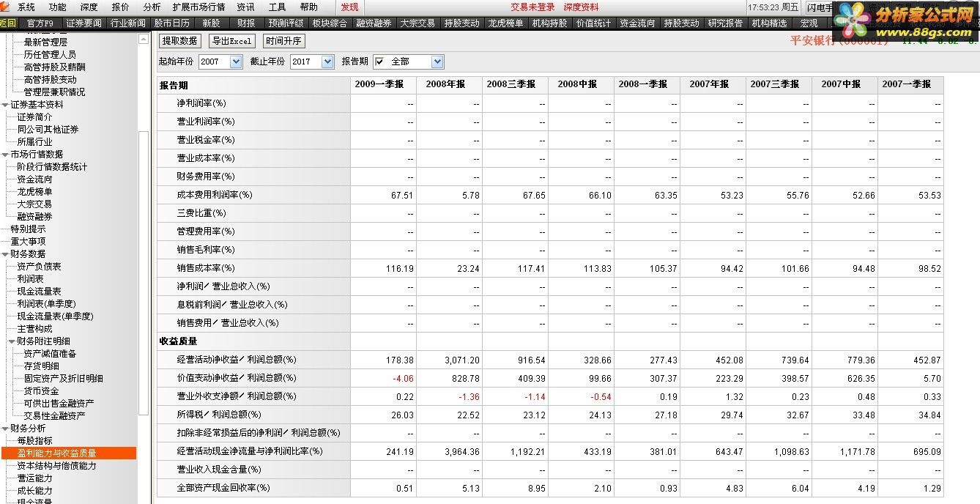Image resolution: width=980 pixels, height=504 pixels.
Task: Click the 闪电手 button at top right
Action: [820, 8]
